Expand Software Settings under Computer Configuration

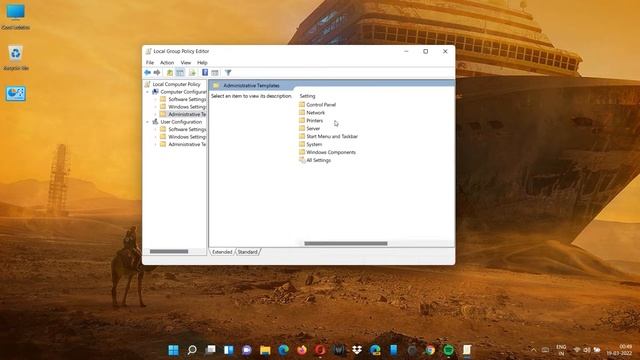[x=156, y=99]
